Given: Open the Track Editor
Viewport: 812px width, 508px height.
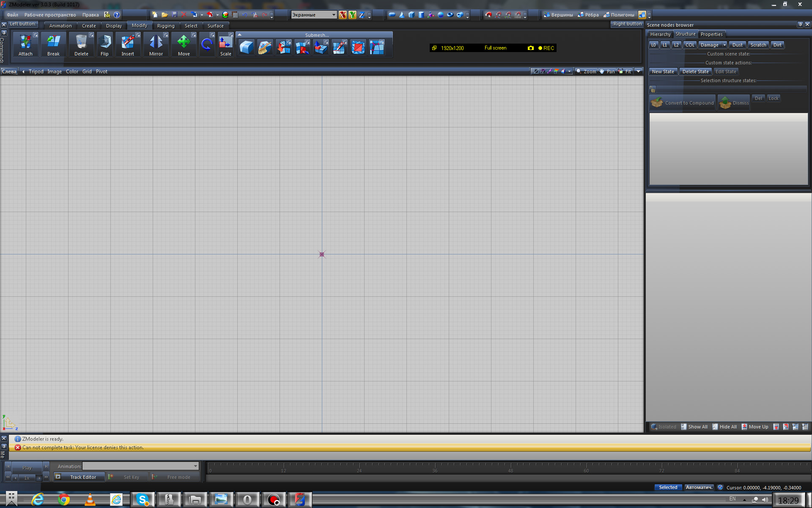Looking at the screenshot, I should (80, 477).
